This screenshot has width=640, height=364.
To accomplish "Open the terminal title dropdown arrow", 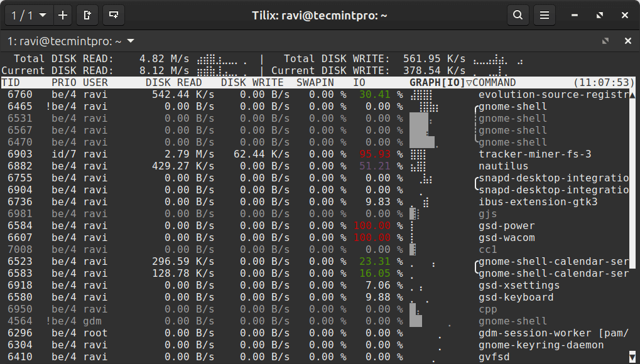I will click(131, 41).
